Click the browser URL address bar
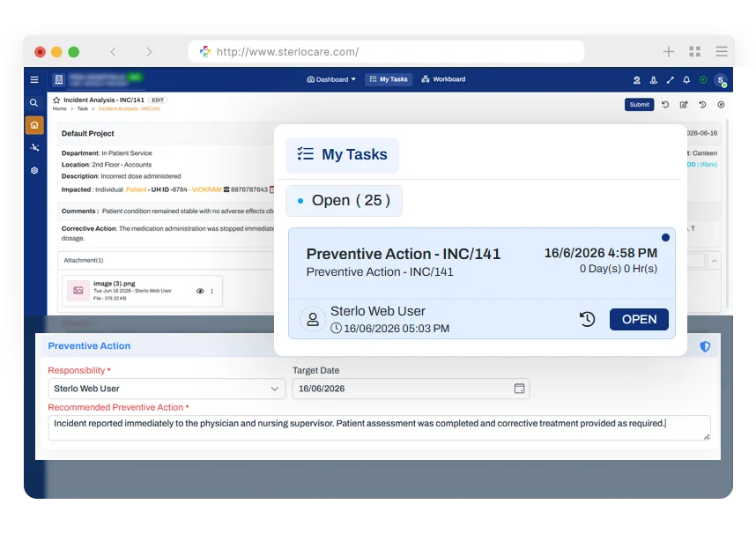The width and height of the screenshot is (756, 534). coord(386,52)
